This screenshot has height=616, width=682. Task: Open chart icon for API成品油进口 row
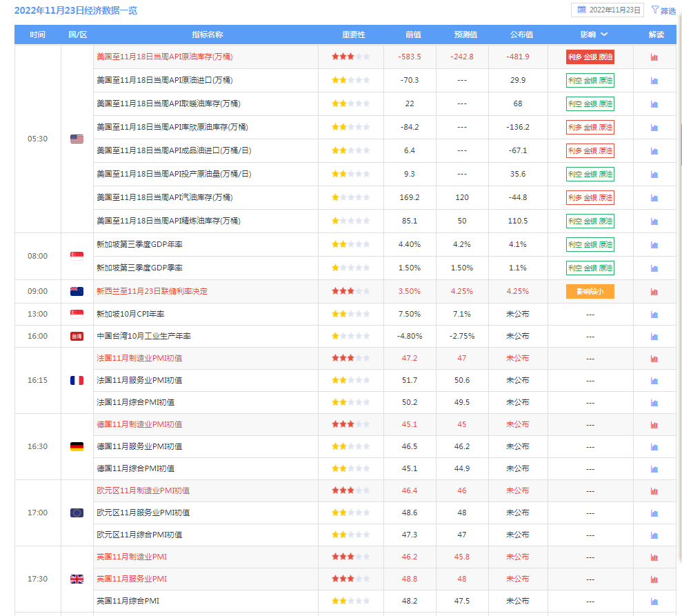coord(654,151)
